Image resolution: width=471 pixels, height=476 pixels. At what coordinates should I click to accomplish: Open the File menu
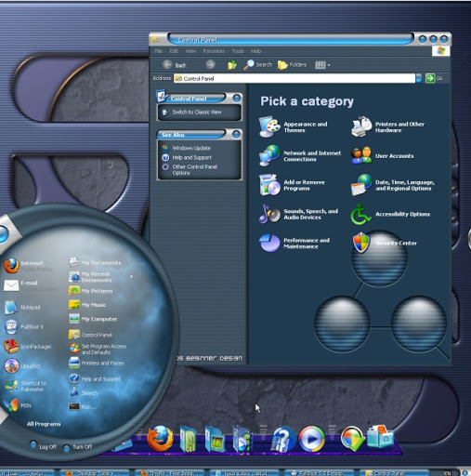point(158,51)
